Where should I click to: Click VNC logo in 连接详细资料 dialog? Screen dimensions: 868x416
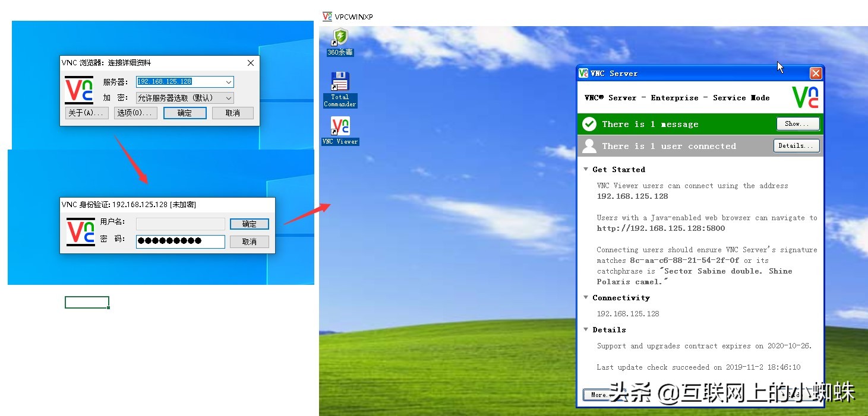[x=79, y=90]
